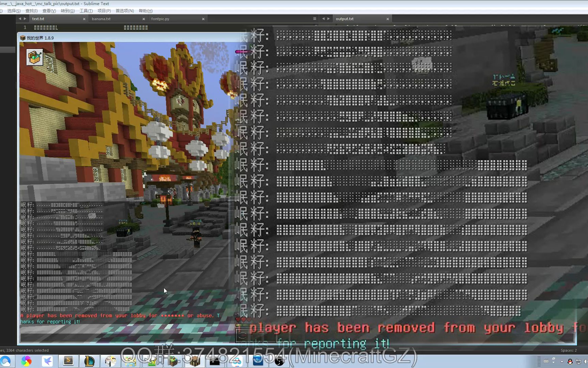Open the 查找(I) menu
Viewport: 588px width, 368px height.
(x=32, y=11)
